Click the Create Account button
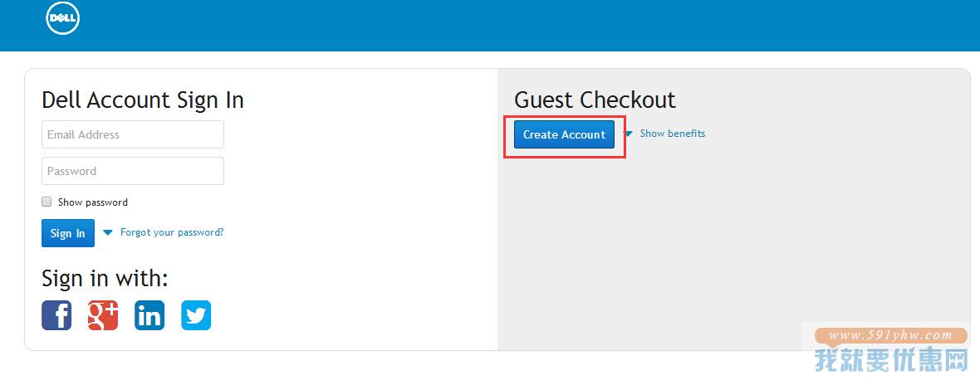 (565, 134)
